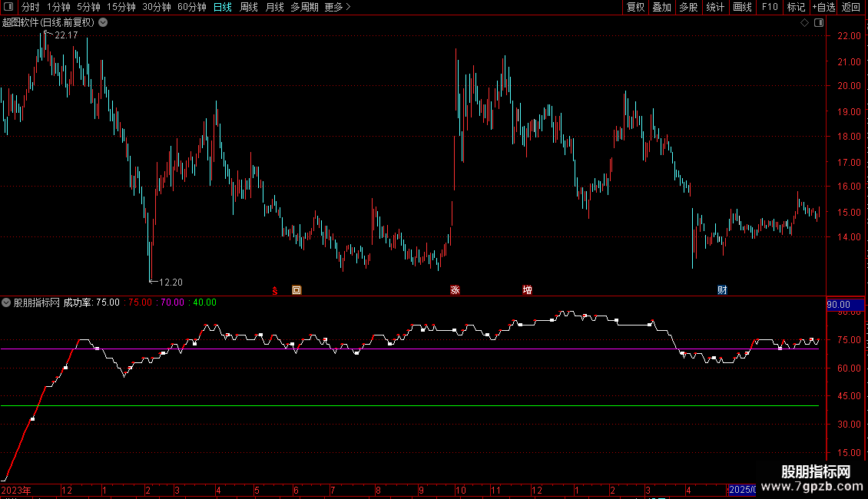Click the 叠加 overlay button
This screenshot has height=499, width=868.
(661, 7)
